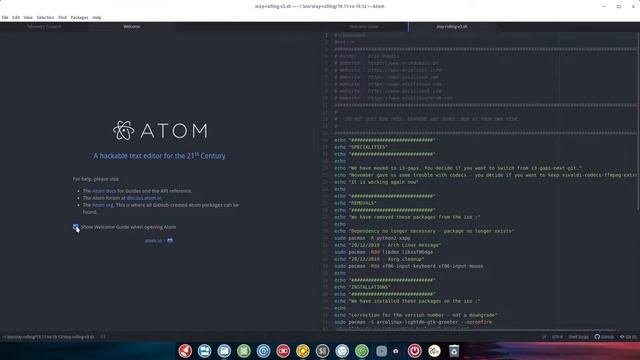Click line 16 echo SPECIALITIES in editor
The image size is (640, 360).
coord(361,147)
